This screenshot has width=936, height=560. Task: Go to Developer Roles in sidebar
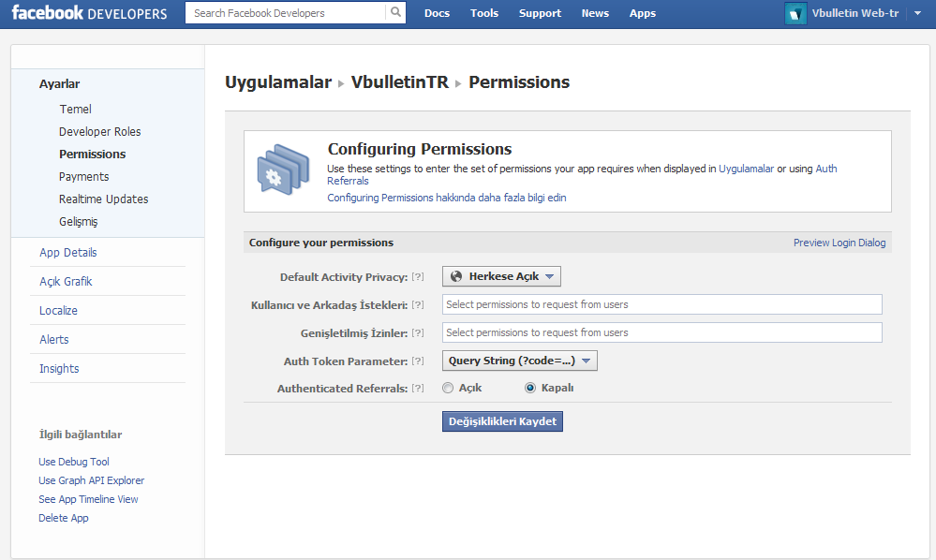click(99, 132)
